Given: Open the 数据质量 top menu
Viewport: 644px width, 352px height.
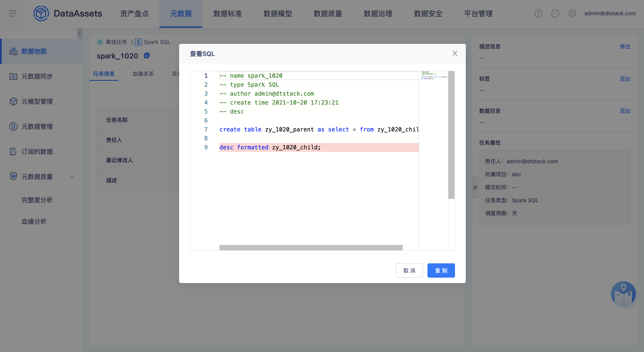Looking at the screenshot, I should [328, 13].
